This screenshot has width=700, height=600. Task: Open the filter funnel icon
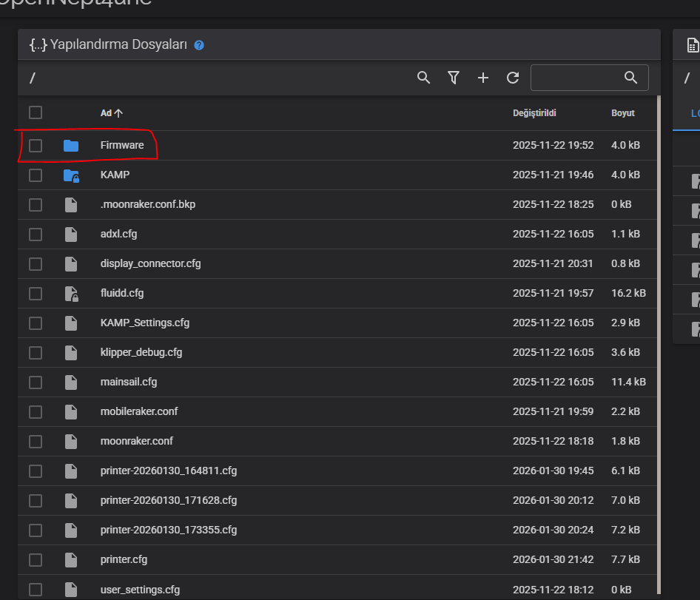click(454, 78)
